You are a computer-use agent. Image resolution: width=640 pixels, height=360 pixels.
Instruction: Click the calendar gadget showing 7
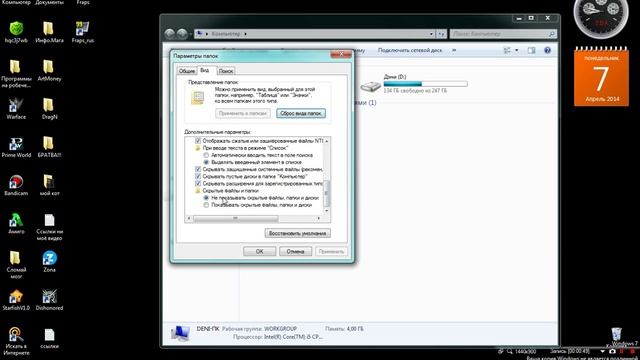[601, 78]
